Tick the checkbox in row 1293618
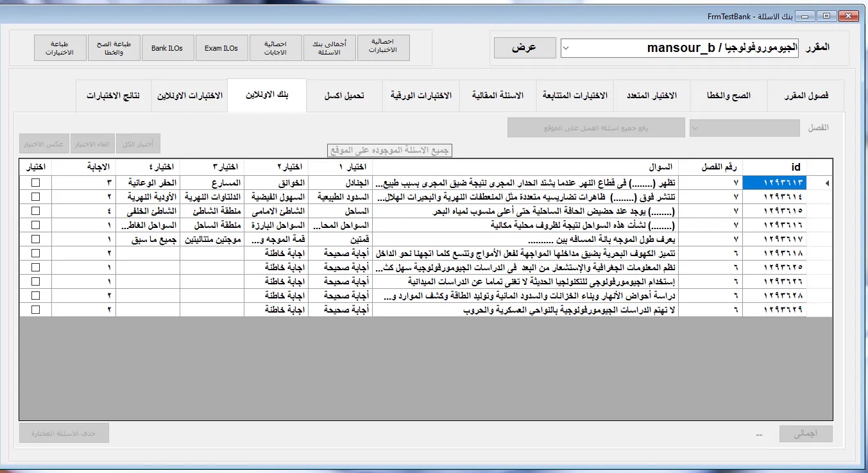Screen dimensions: 868x473 click(35, 254)
